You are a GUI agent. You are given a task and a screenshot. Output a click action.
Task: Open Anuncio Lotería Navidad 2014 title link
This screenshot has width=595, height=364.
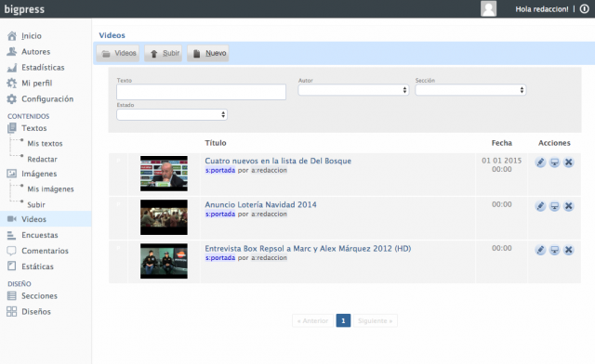[x=260, y=204]
